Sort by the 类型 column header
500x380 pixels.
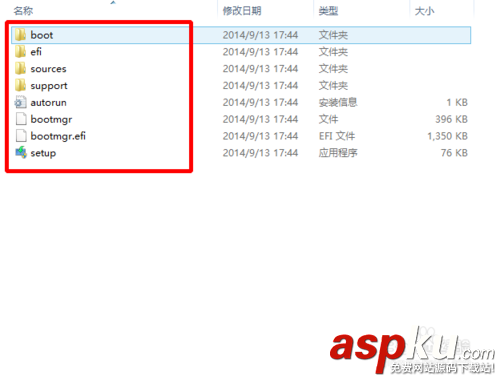328,11
